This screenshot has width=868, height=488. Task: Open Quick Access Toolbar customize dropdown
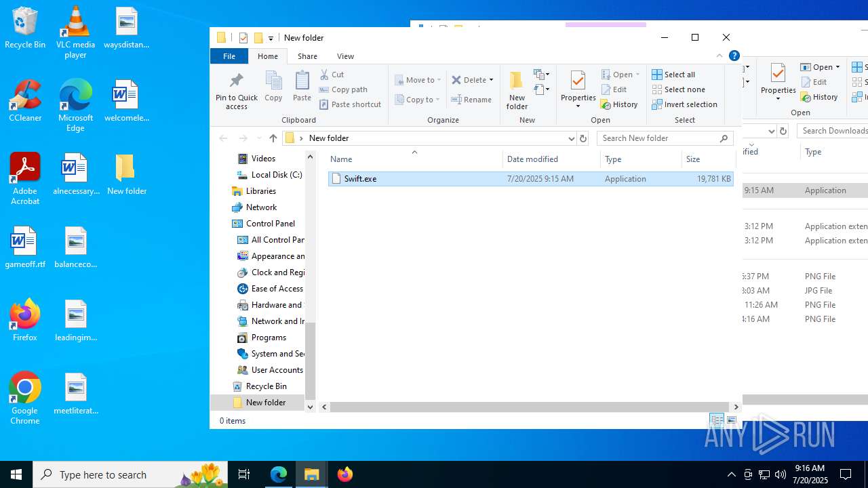coord(271,38)
